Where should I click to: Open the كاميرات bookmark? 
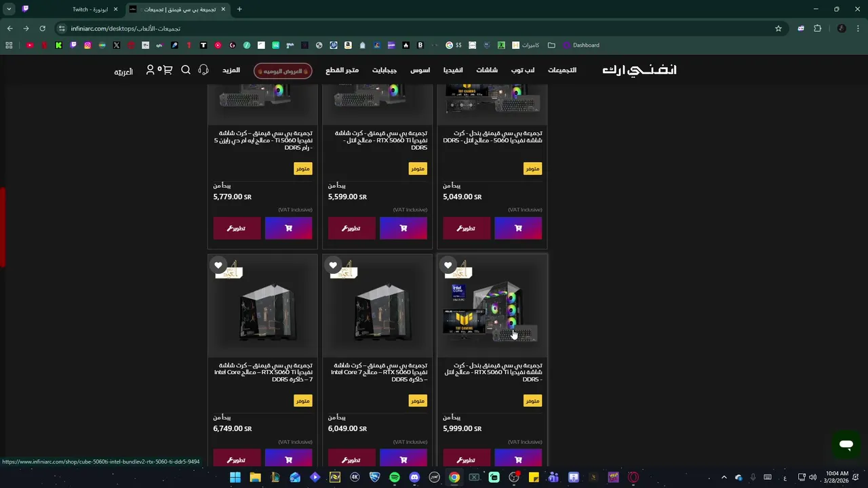526,45
